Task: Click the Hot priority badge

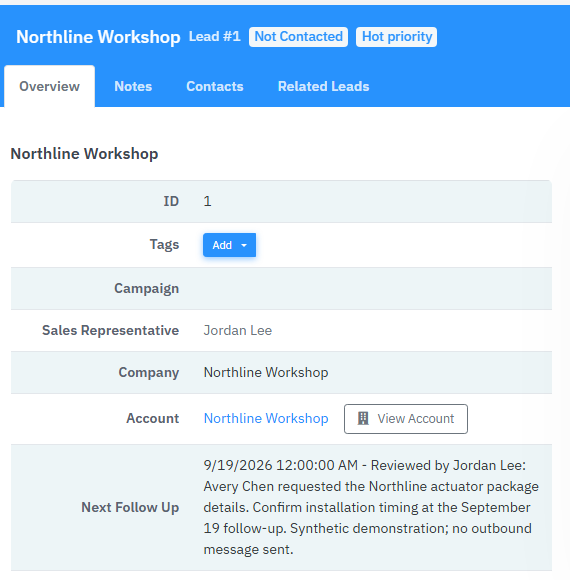Action: click(x=397, y=37)
